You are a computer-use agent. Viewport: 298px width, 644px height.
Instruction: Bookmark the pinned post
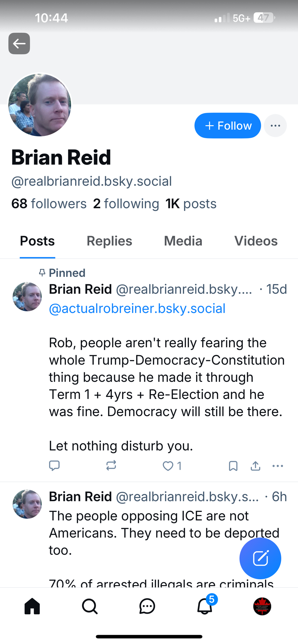233,466
